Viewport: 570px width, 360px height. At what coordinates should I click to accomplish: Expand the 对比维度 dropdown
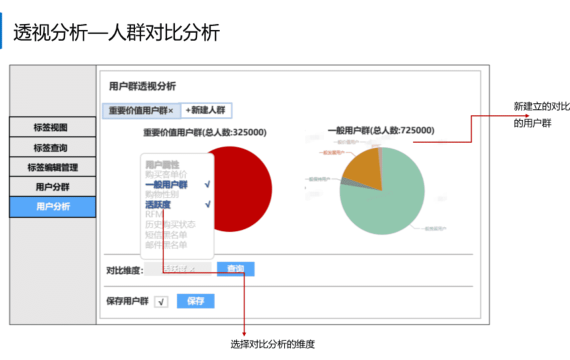pos(177,269)
